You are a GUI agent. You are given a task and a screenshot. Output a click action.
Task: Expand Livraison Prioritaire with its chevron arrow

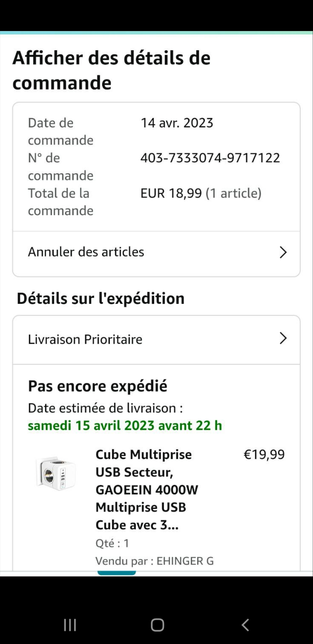pyautogui.click(x=283, y=338)
